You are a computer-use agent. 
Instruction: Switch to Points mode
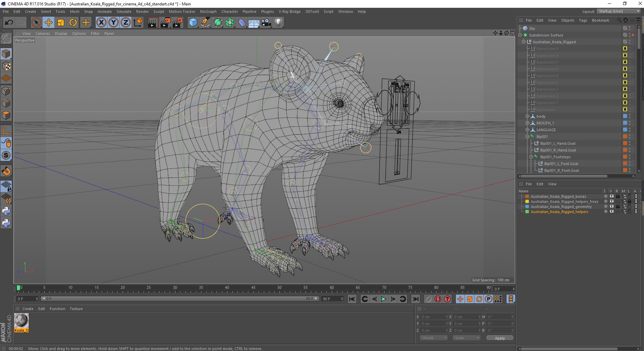pos(6,91)
